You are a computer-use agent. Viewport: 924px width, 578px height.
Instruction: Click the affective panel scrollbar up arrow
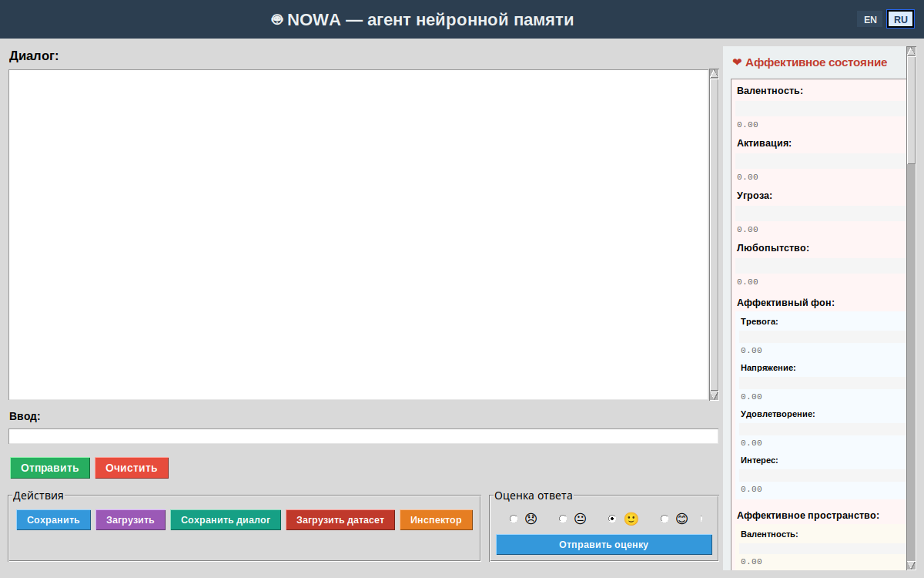(912, 52)
